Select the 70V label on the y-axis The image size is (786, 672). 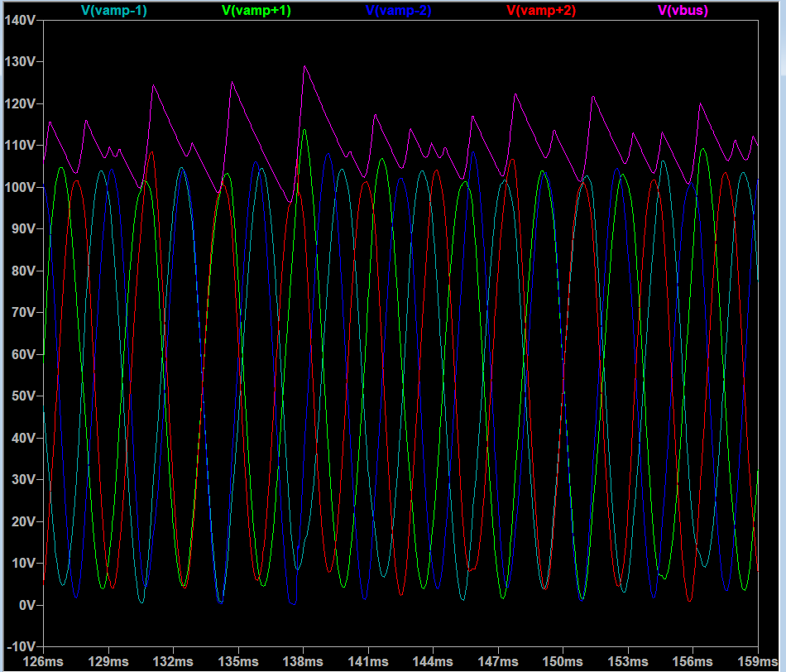pos(22,312)
